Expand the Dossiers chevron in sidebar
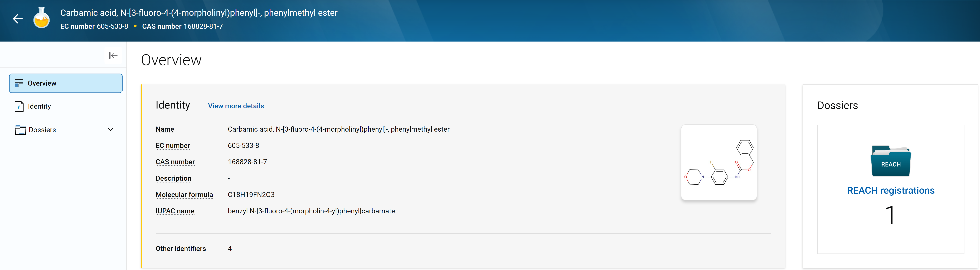This screenshot has height=270, width=980. coord(110,129)
